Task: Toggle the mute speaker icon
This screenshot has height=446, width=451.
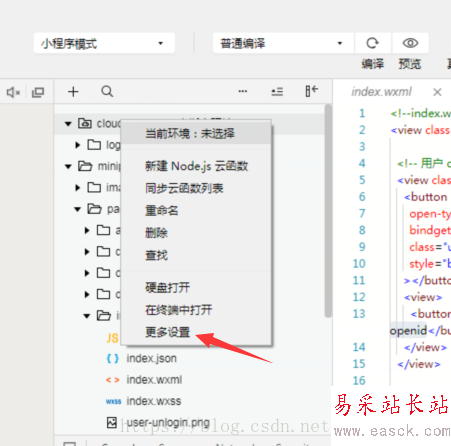Action: click(x=13, y=92)
